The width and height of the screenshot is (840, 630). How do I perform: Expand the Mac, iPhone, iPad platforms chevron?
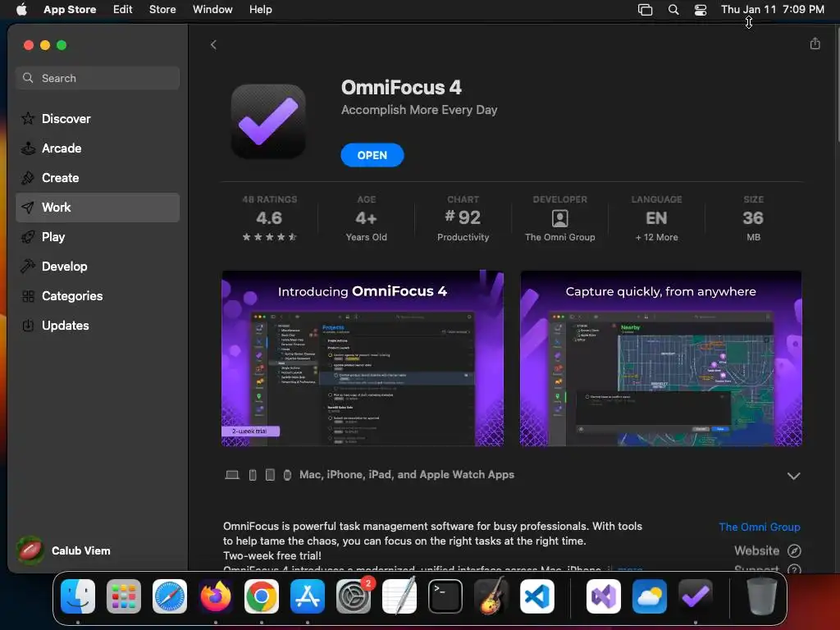coord(793,476)
